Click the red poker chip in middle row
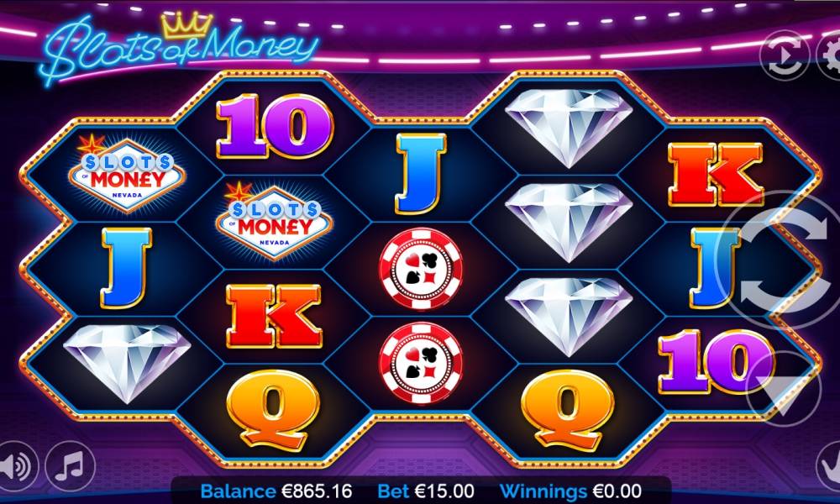This screenshot has height=504, width=840. pyautogui.click(x=421, y=268)
